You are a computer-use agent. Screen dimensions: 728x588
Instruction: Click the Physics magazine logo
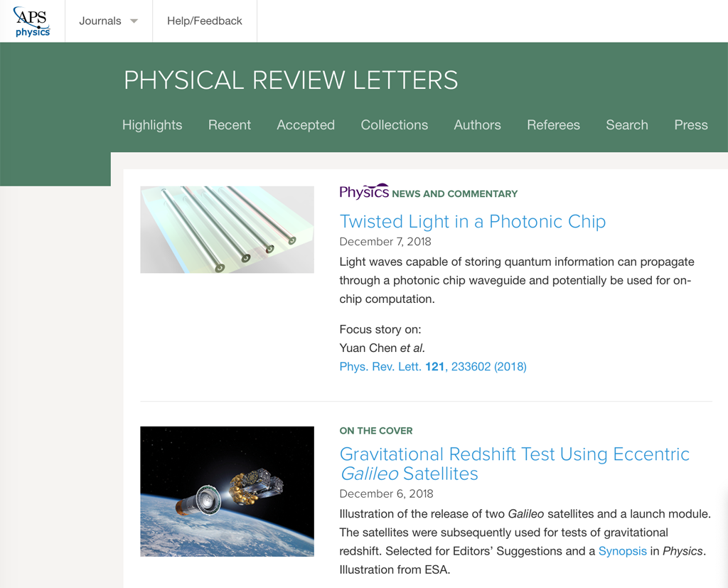[x=364, y=191]
